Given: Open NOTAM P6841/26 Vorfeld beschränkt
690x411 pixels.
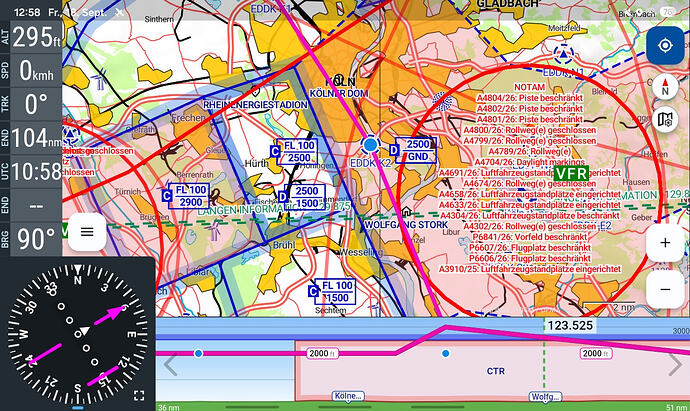Looking at the screenshot, I should click(529, 237).
